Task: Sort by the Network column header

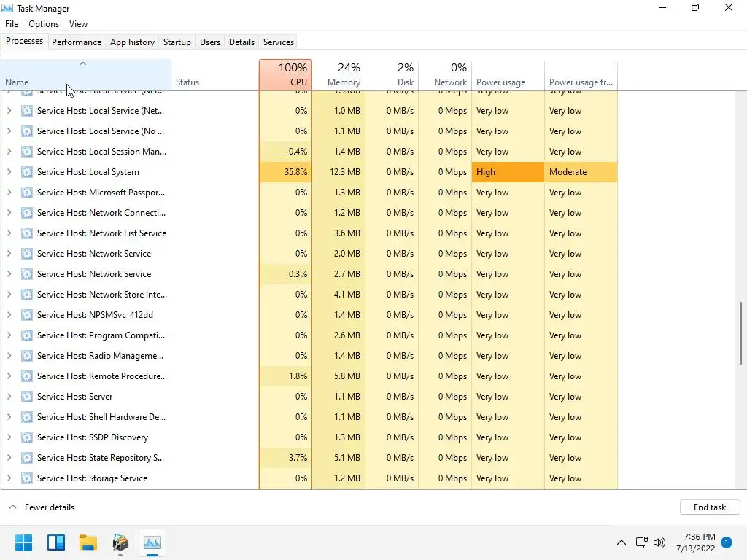Action: pyautogui.click(x=445, y=75)
